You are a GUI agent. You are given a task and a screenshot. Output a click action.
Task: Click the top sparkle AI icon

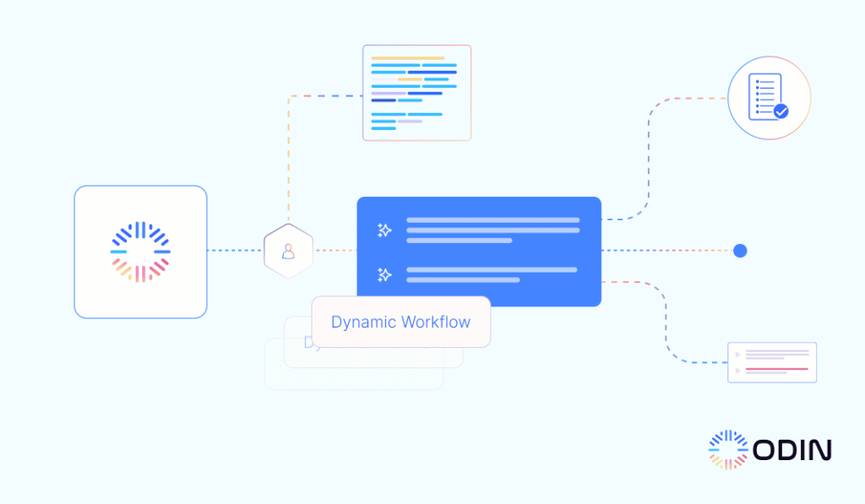coord(384,230)
